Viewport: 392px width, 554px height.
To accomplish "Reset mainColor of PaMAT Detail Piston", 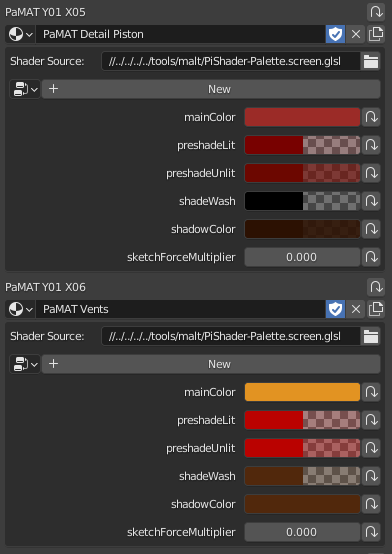I will coord(371,117).
